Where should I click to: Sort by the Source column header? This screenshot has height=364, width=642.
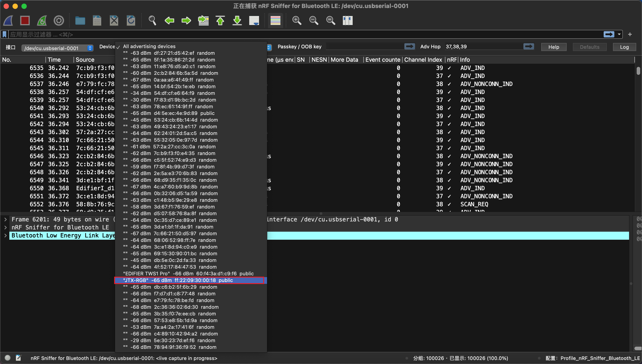pyautogui.click(x=95, y=59)
